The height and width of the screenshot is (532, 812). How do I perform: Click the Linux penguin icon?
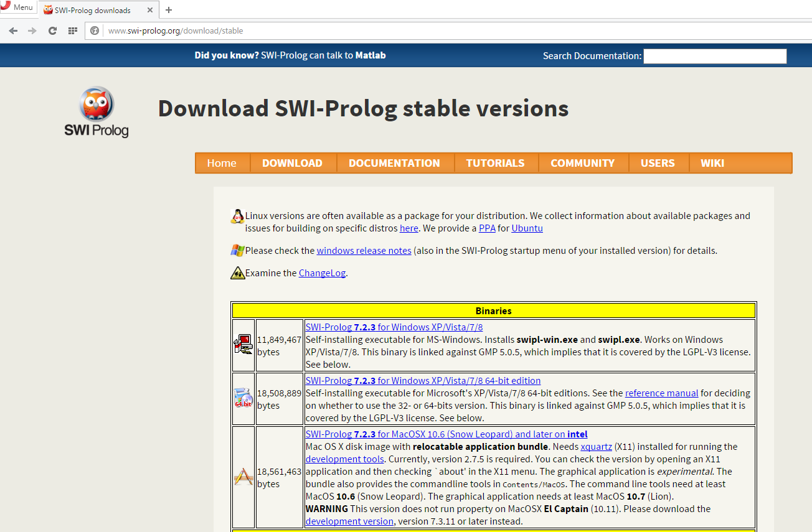pyautogui.click(x=237, y=216)
